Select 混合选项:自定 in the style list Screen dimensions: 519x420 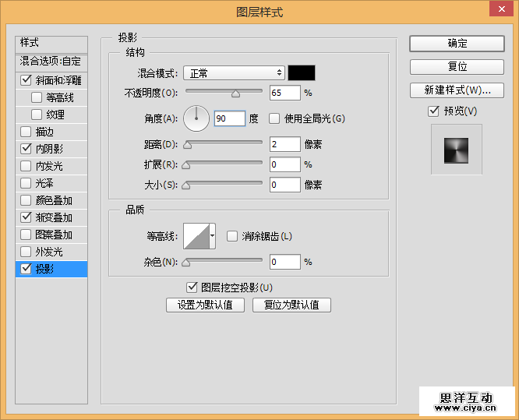click(51, 61)
